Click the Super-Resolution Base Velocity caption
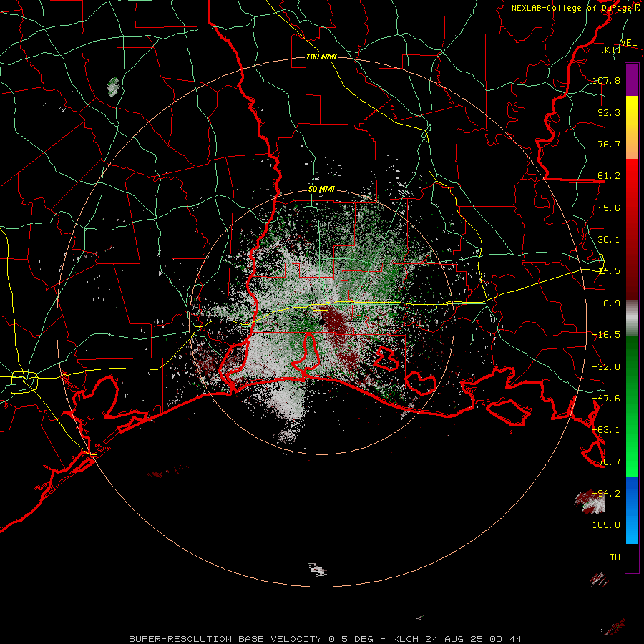 pyautogui.click(x=326, y=639)
